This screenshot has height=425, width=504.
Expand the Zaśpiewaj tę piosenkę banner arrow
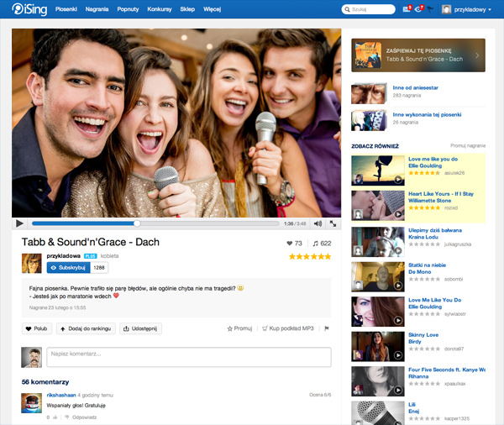coord(477,55)
